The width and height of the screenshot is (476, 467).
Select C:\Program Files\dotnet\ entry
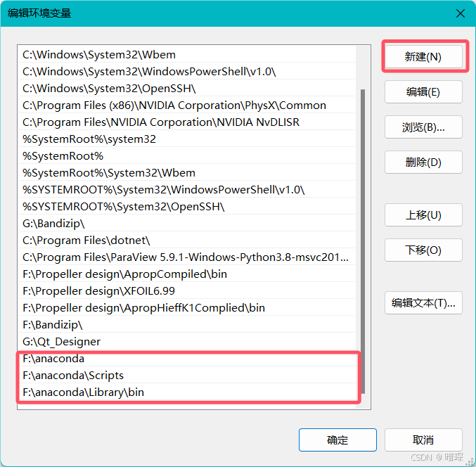pyautogui.click(x=187, y=241)
